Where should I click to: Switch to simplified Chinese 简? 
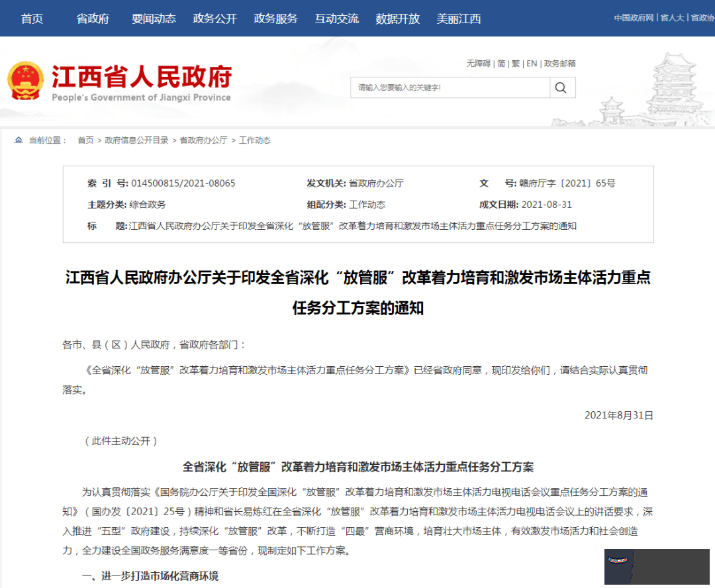[501, 64]
